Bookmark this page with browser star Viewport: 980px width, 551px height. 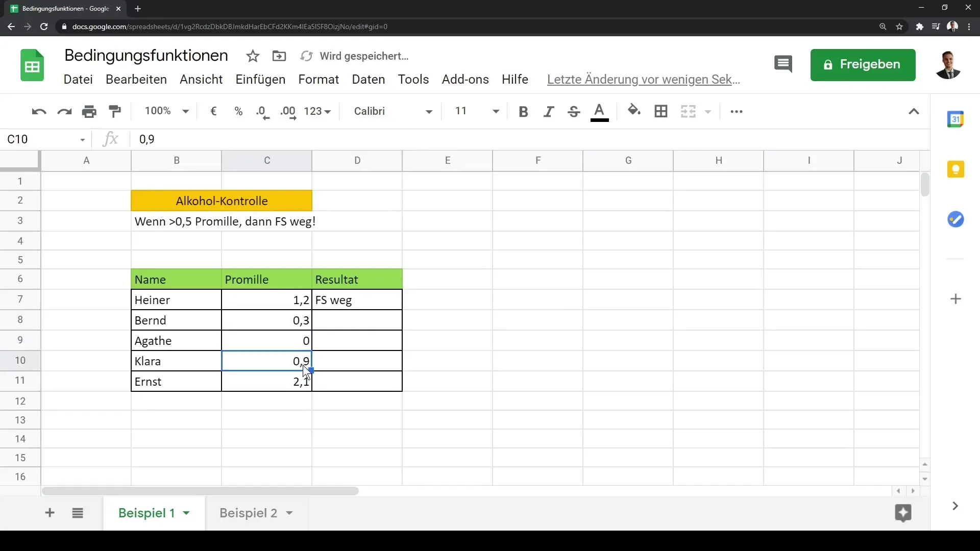(899, 27)
